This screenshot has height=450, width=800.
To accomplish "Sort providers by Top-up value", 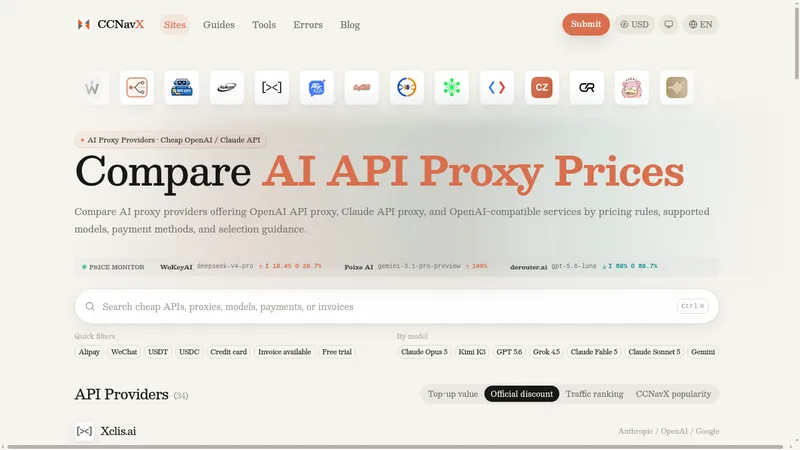I will pos(453,394).
